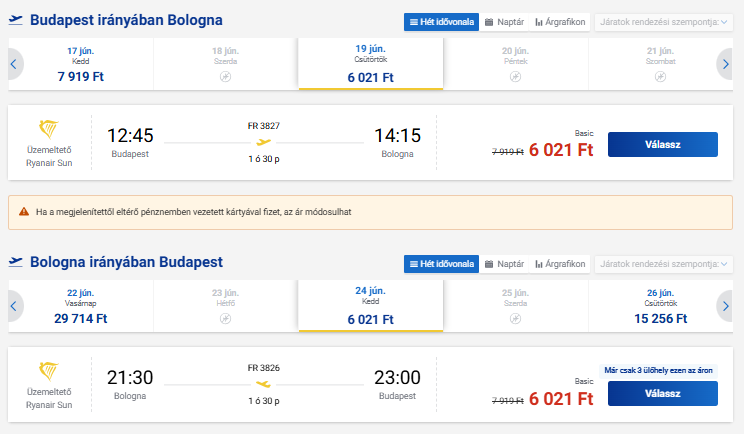Viewport: 744px width, 434px height.
Task: Click the Ryanair harp logo on outbound flight
Action: pyautogui.click(x=48, y=129)
